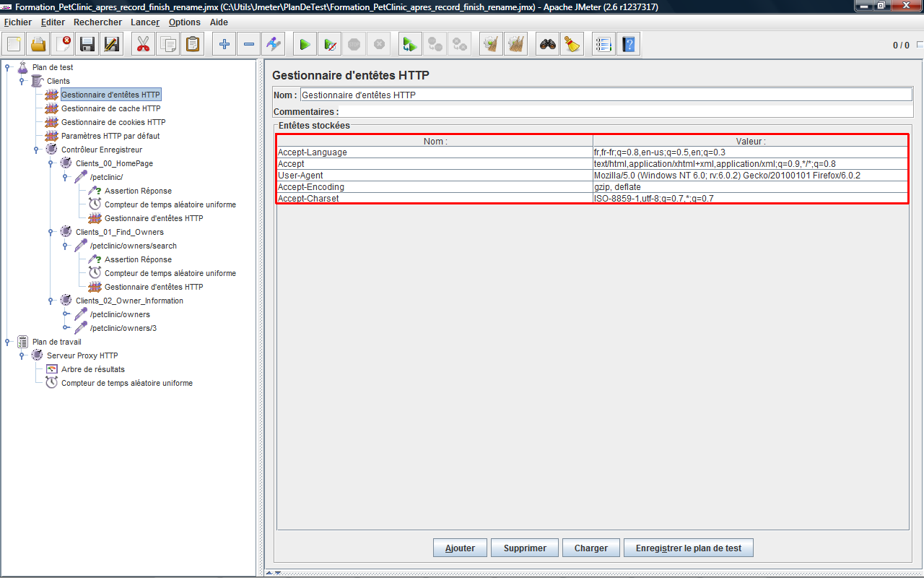Image resolution: width=924 pixels, height=578 pixels.
Task: Open a test plan with folder icon
Action: tap(38, 45)
